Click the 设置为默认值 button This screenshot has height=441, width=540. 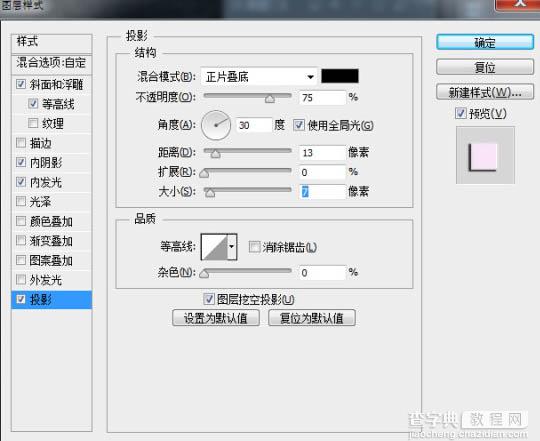tap(216, 318)
